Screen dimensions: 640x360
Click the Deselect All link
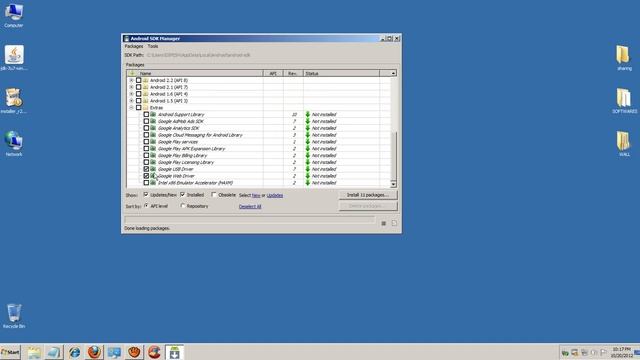click(x=250, y=207)
